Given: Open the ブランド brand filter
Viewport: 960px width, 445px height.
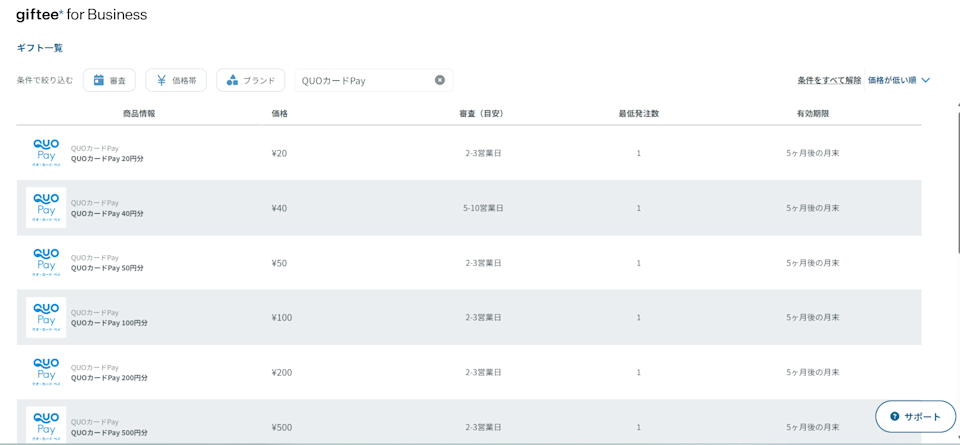Looking at the screenshot, I should point(250,80).
